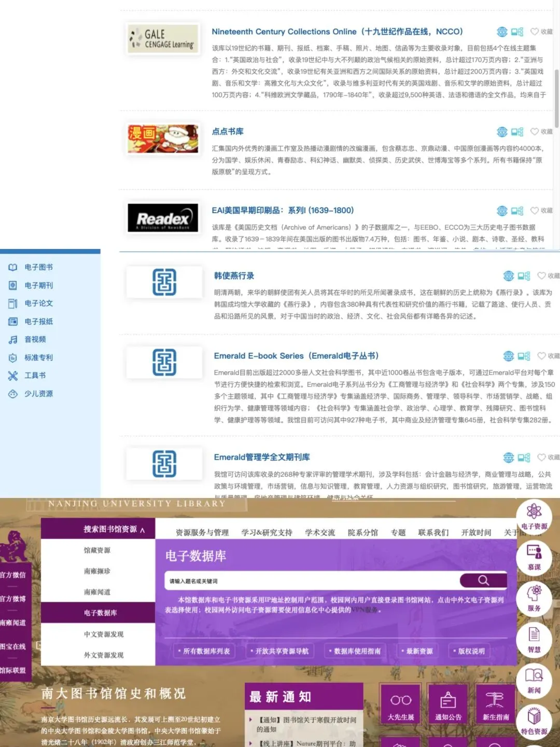Open the 学术交流 menu
The height and width of the screenshot is (747, 560).
(320, 533)
